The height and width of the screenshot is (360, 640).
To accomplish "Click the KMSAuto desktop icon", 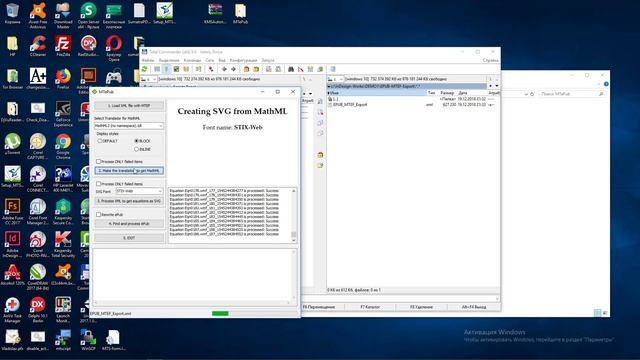I will coord(215,13).
